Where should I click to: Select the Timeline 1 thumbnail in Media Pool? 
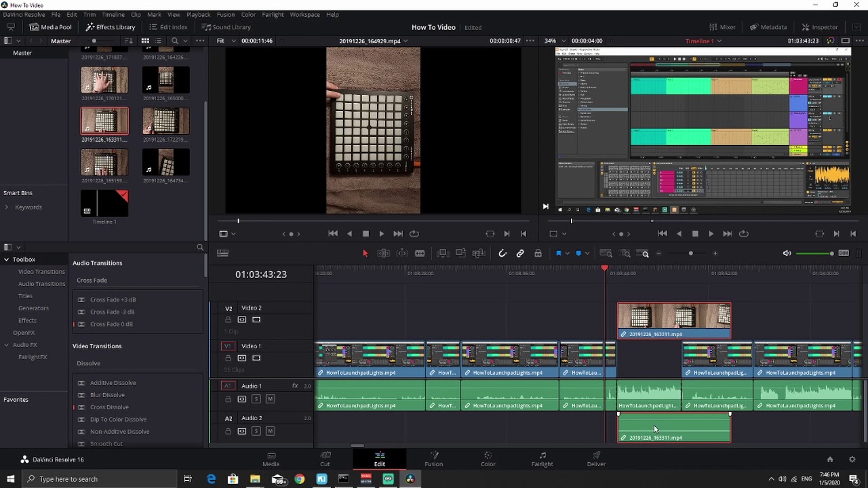[104, 203]
